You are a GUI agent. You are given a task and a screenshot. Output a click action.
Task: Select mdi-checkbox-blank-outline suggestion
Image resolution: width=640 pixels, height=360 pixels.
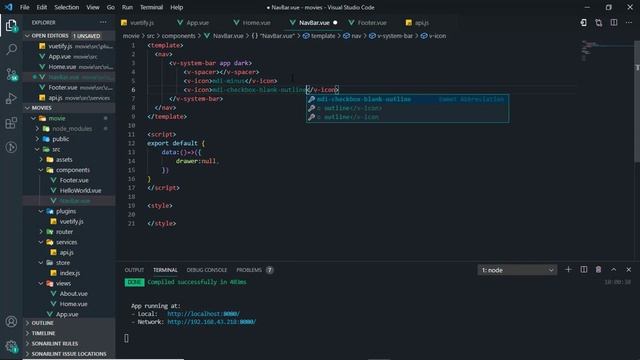click(x=407, y=99)
